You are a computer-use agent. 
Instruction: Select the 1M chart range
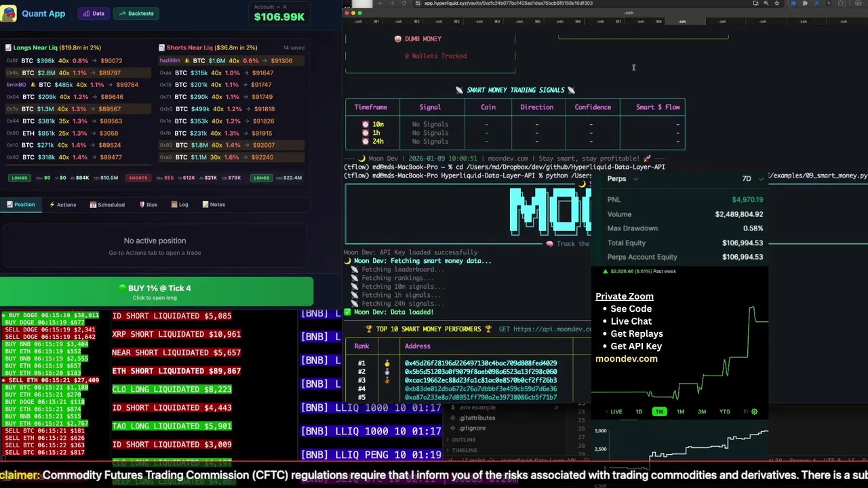(x=680, y=411)
